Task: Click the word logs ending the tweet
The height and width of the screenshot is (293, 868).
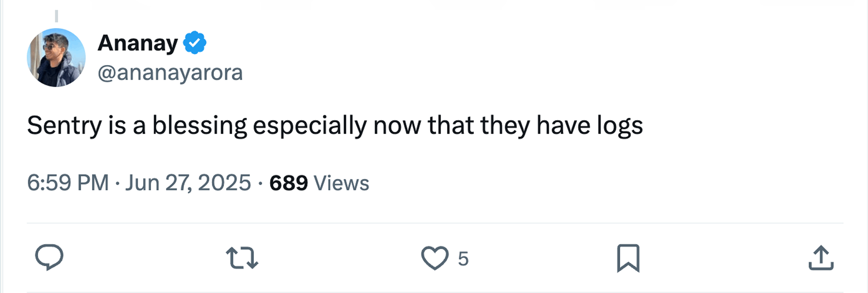Action: 620,126
